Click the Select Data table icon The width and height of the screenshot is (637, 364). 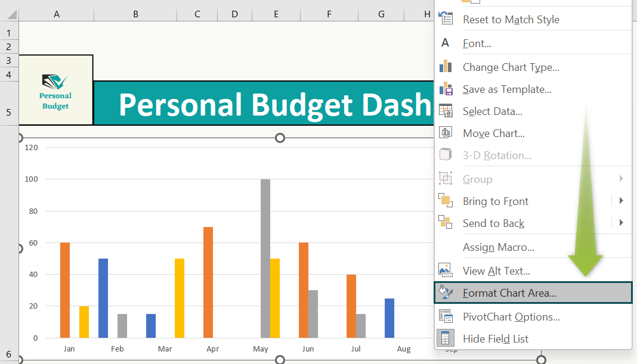click(446, 110)
